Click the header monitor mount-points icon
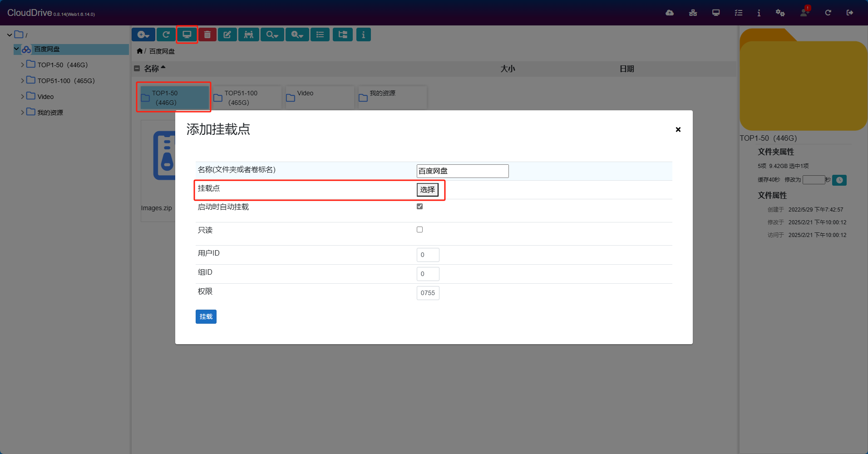The width and height of the screenshot is (868, 454). [716, 13]
